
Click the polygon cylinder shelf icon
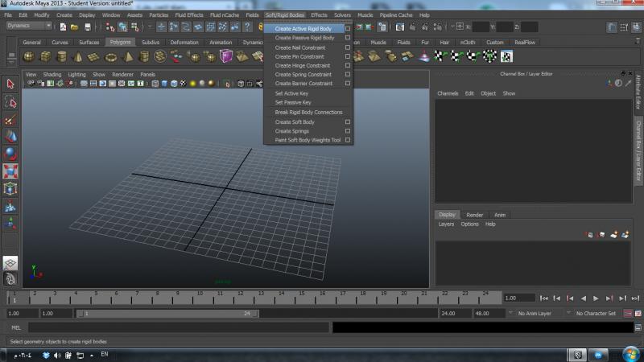[61, 56]
